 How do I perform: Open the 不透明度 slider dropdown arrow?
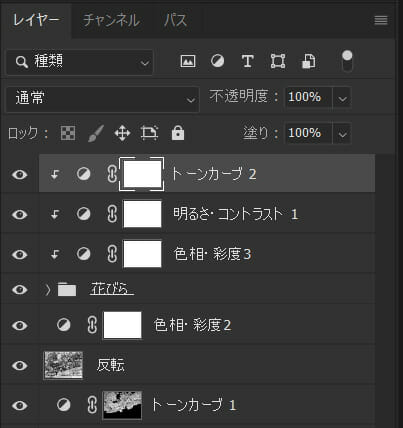coord(342,98)
